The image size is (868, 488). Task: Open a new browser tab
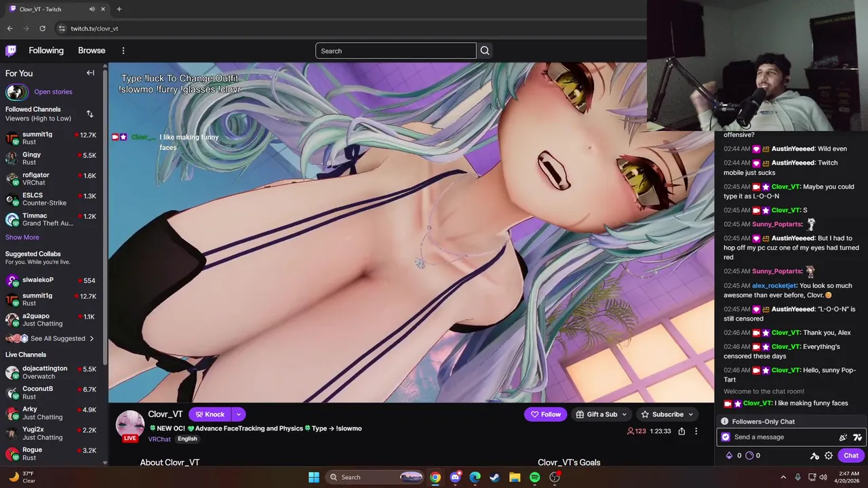pyautogui.click(x=119, y=9)
